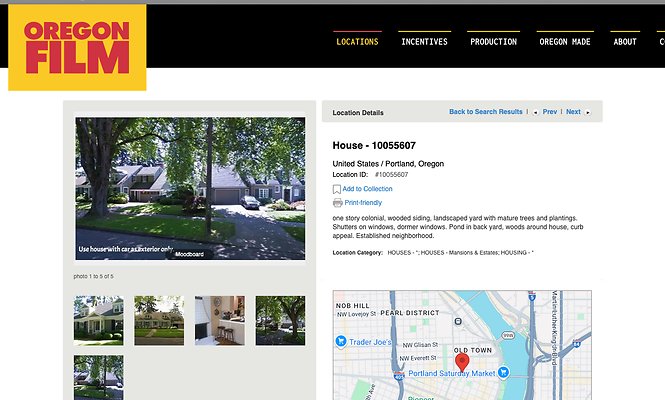Select the first house front thumbnail
665x400 pixels.
pyautogui.click(x=98, y=321)
